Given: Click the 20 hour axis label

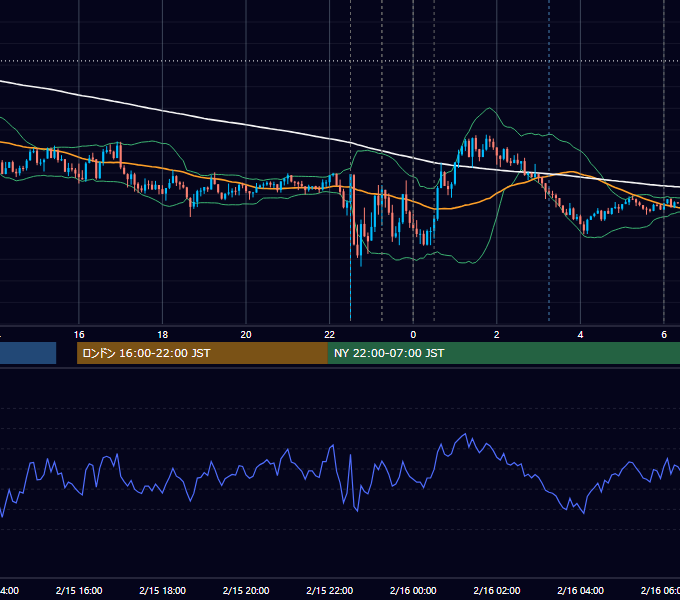Looking at the screenshot, I should (246, 335).
